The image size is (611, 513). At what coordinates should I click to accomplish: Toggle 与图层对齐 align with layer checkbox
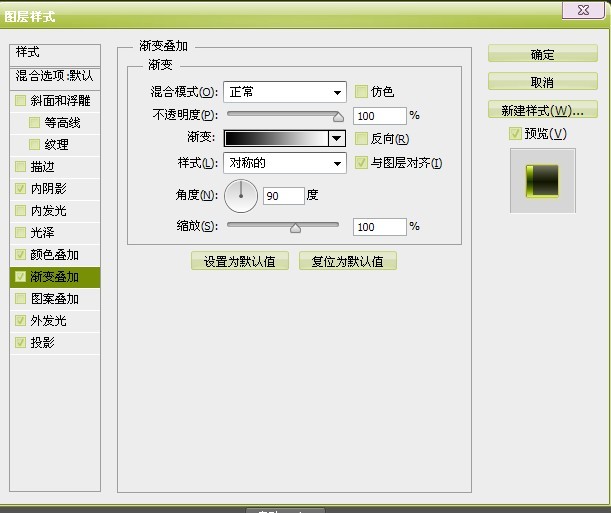(x=361, y=162)
